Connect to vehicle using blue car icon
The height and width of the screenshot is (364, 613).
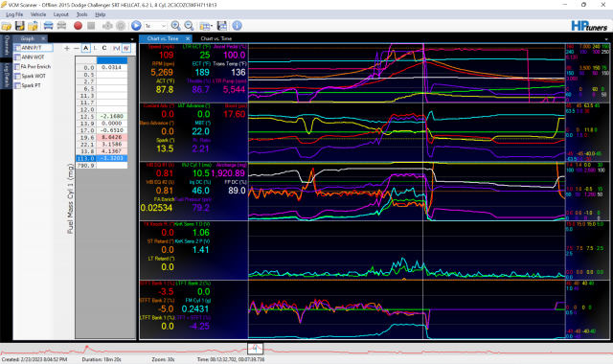(48, 26)
